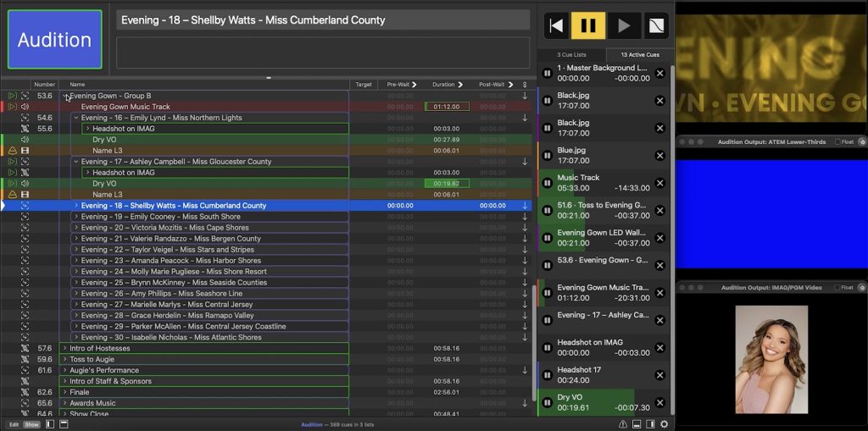The image size is (868, 431).
Task: Stop the active Music Track 05:33.00 cue
Action: [659, 183]
